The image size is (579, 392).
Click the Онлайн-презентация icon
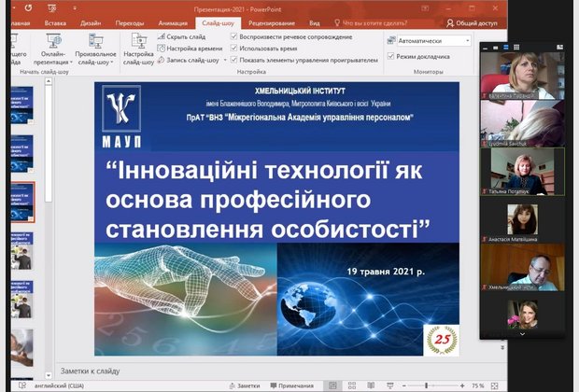[x=54, y=41]
